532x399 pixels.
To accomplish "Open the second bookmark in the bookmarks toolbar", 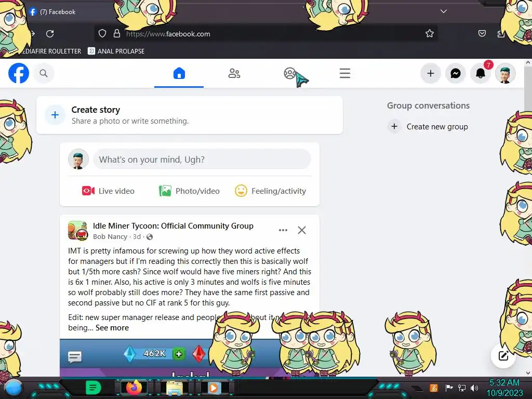I will [x=116, y=51].
